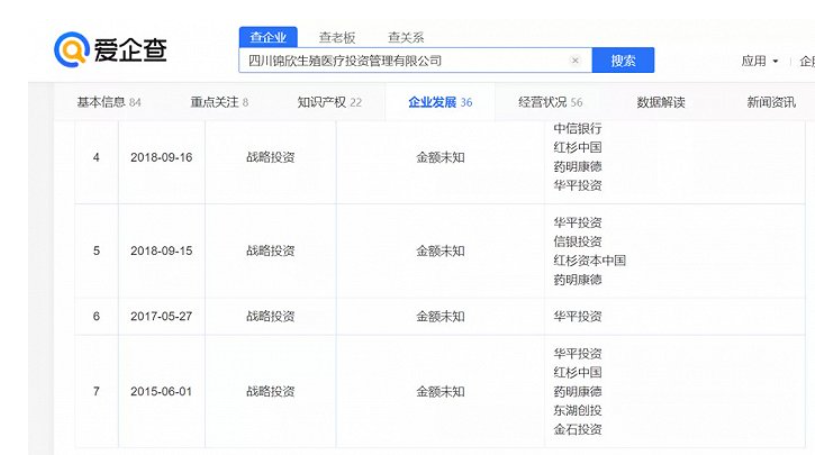Switch to the 查老板 search tab

click(337, 38)
